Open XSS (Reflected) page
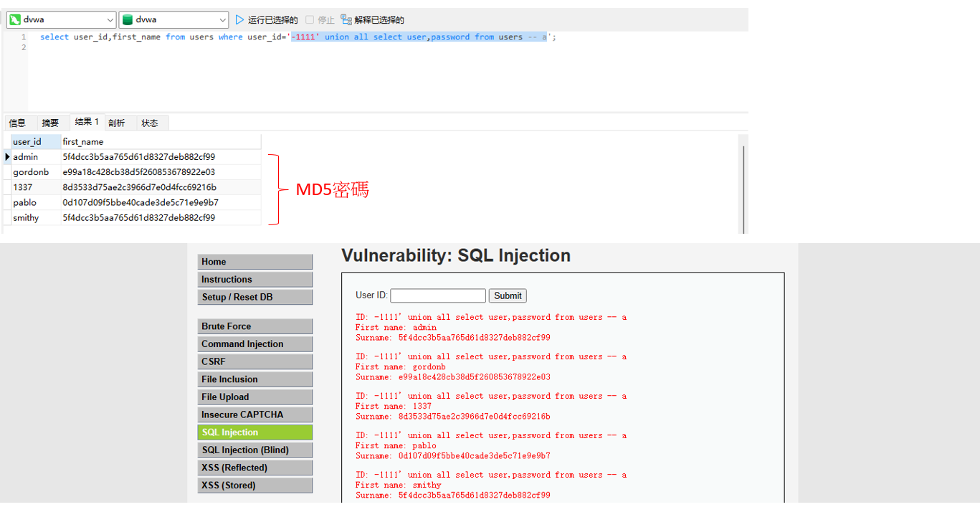 (255, 468)
